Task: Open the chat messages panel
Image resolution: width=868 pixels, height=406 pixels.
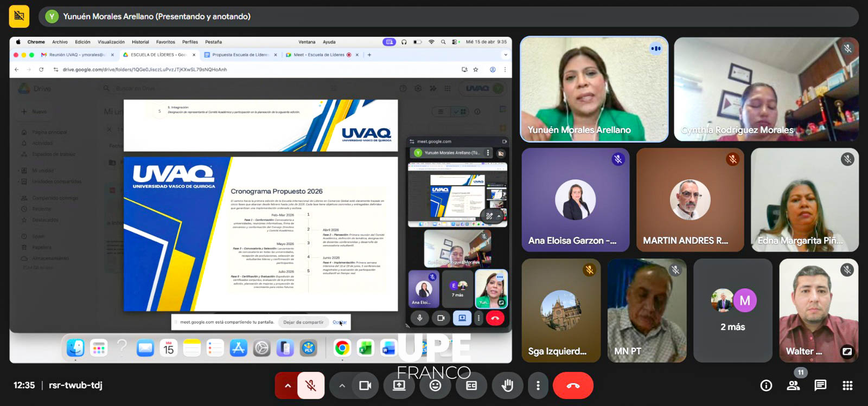Action: point(820,385)
